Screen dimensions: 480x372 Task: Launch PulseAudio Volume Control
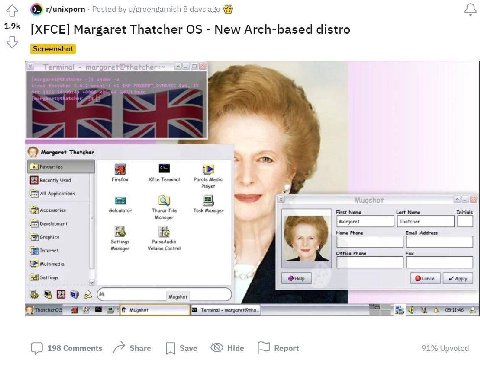tap(164, 239)
